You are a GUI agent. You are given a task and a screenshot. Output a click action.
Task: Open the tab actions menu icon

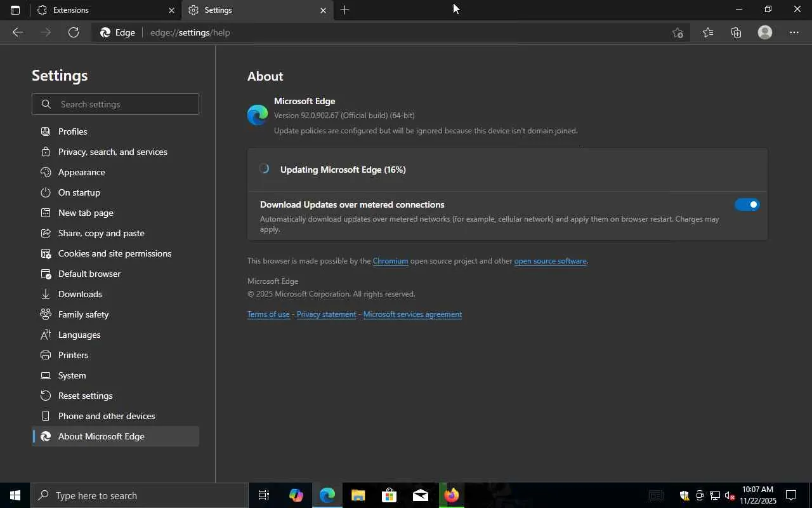tap(15, 10)
